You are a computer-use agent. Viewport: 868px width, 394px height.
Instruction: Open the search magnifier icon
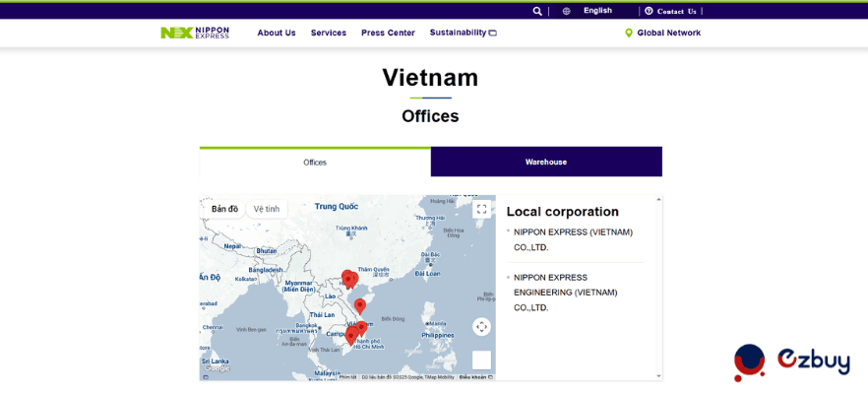click(537, 11)
